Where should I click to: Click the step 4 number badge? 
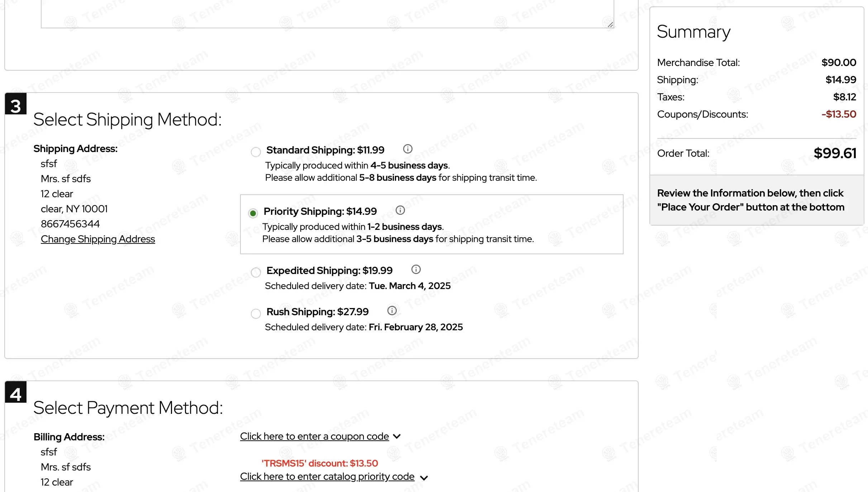click(16, 393)
